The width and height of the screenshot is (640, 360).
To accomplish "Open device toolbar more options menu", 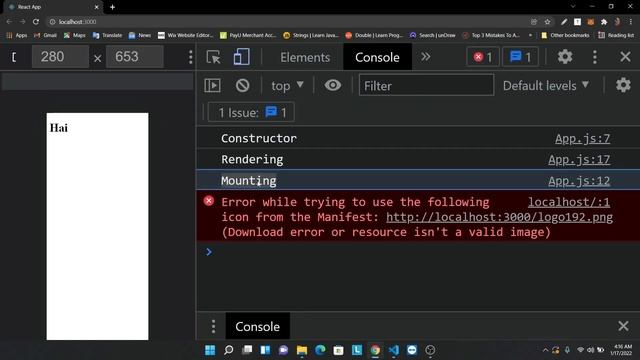I will (x=190, y=57).
